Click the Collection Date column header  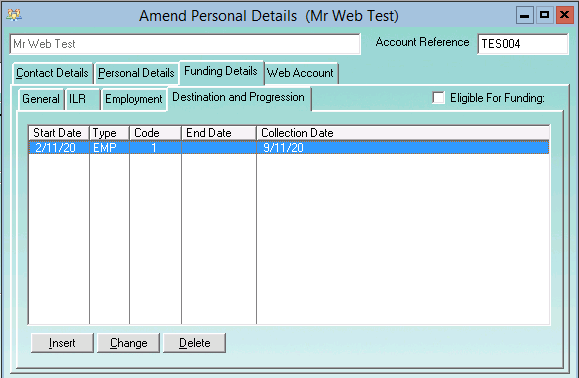[403, 133]
